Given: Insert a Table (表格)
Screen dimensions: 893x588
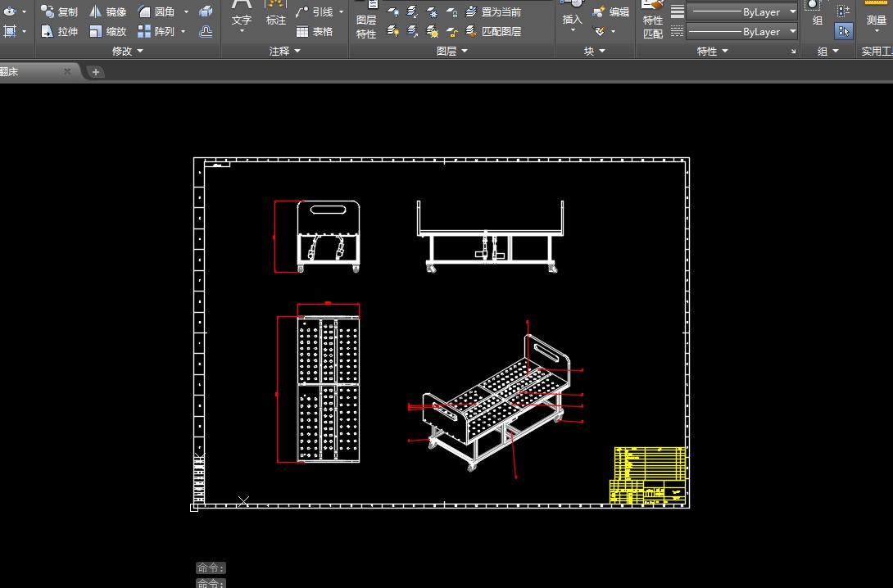Looking at the screenshot, I should 315,31.
